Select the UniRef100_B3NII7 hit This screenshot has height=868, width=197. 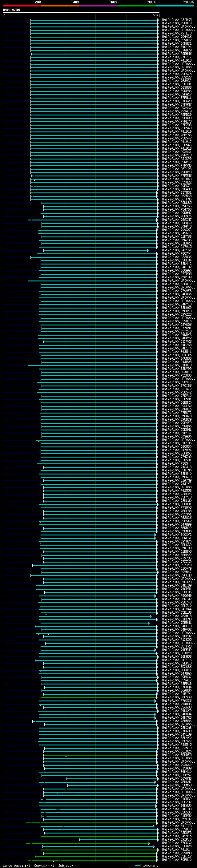[176, 856]
